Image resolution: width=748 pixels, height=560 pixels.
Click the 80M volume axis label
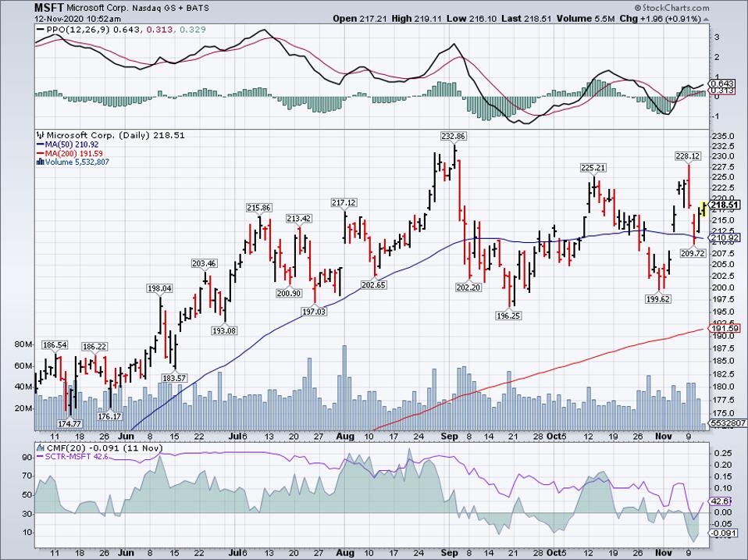coord(24,344)
